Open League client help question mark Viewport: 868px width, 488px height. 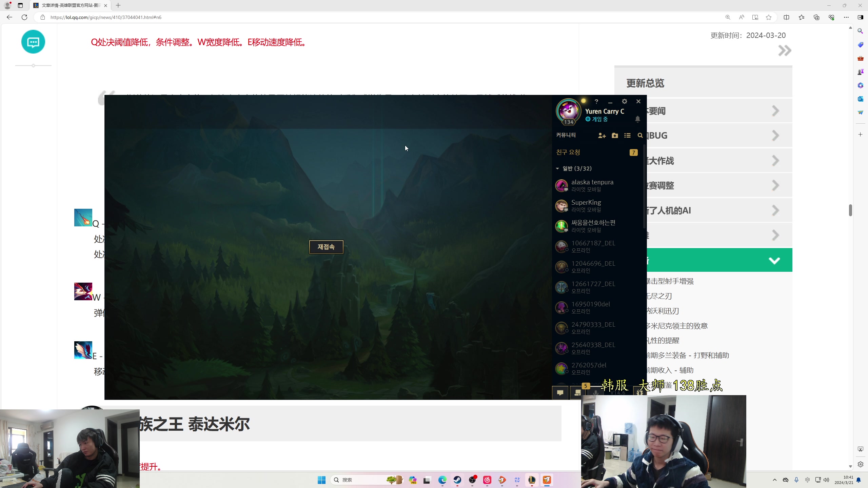[596, 101]
